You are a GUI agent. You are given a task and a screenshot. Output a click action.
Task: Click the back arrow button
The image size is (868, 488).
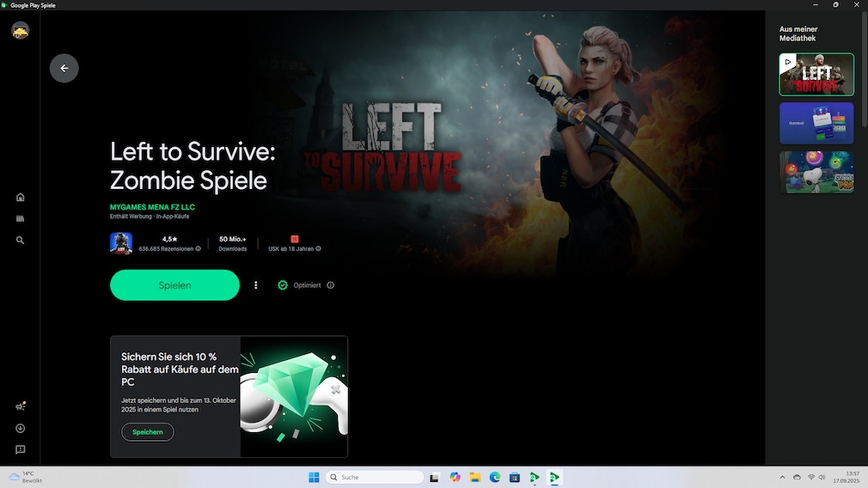[64, 69]
